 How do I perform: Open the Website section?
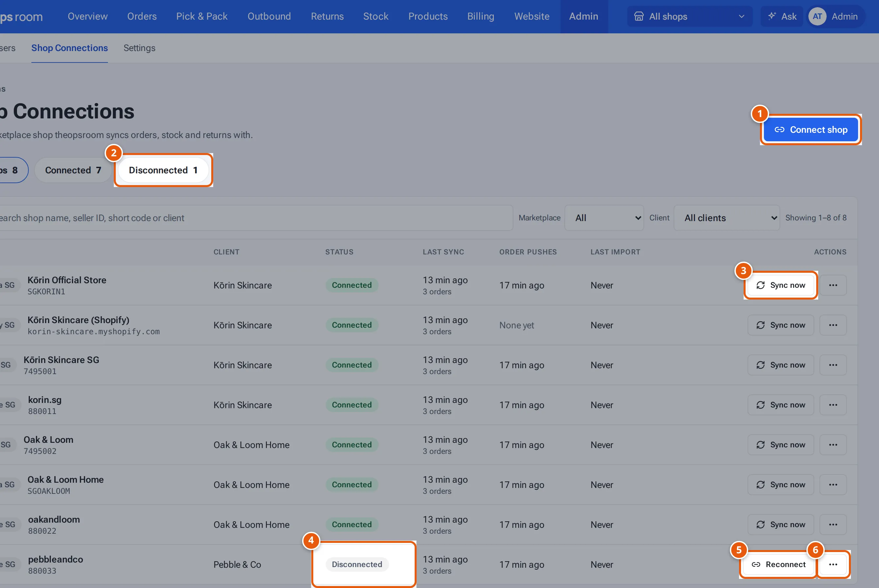pyautogui.click(x=532, y=16)
